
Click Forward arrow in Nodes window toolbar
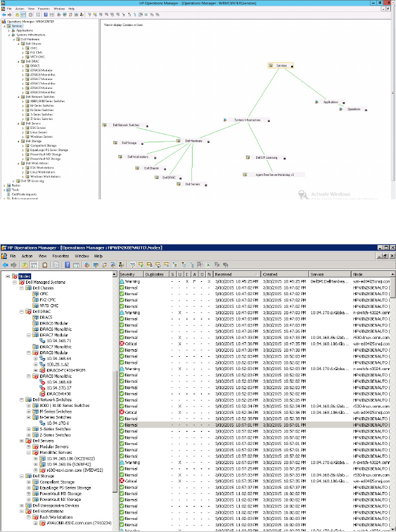point(13,265)
